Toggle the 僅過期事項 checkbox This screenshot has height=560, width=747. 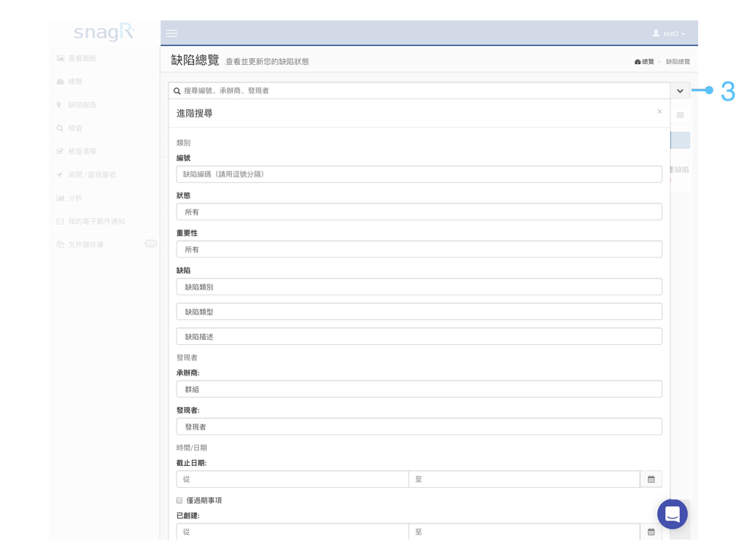(179, 500)
